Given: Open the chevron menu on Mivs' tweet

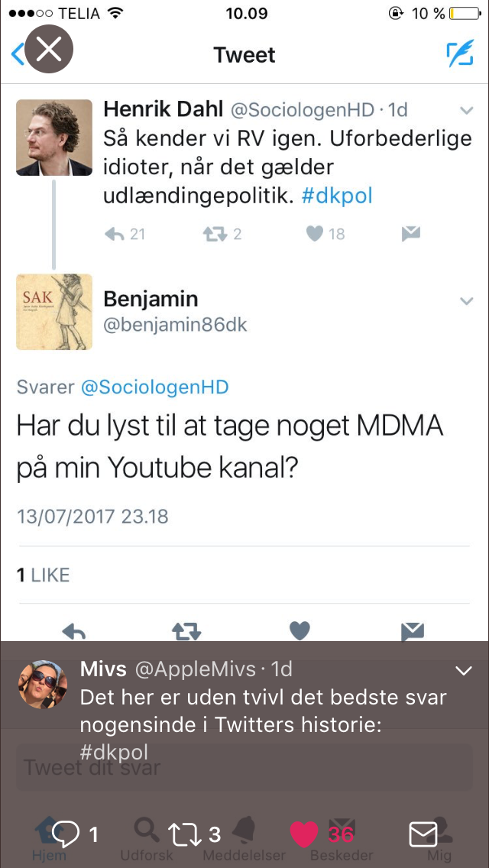Looking at the screenshot, I should [x=463, y=671].
